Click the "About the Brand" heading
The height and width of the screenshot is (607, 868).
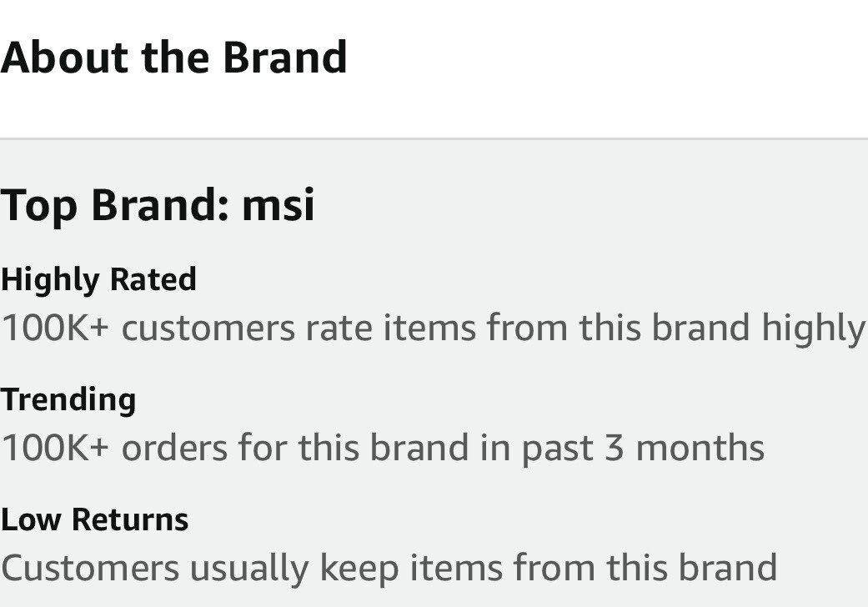pos(173,57)
